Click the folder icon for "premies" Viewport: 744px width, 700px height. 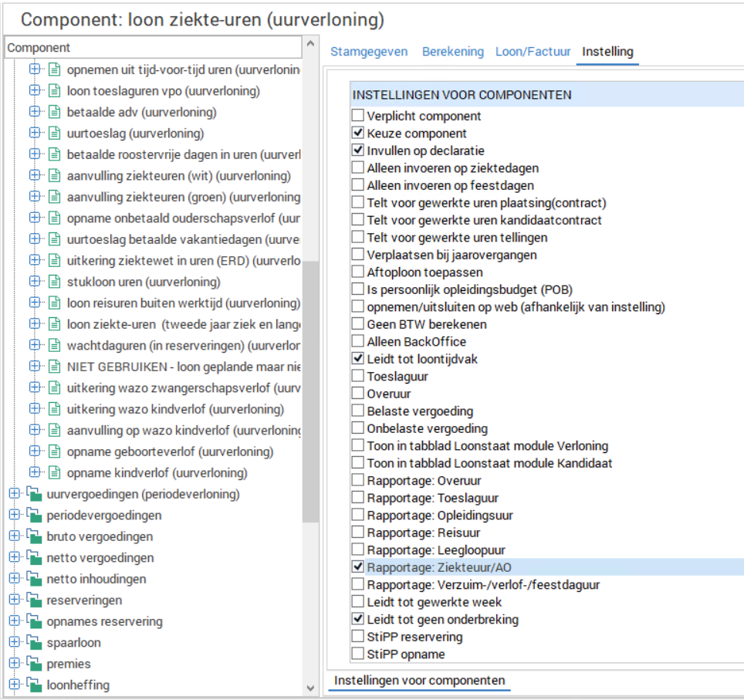[36, 664]
